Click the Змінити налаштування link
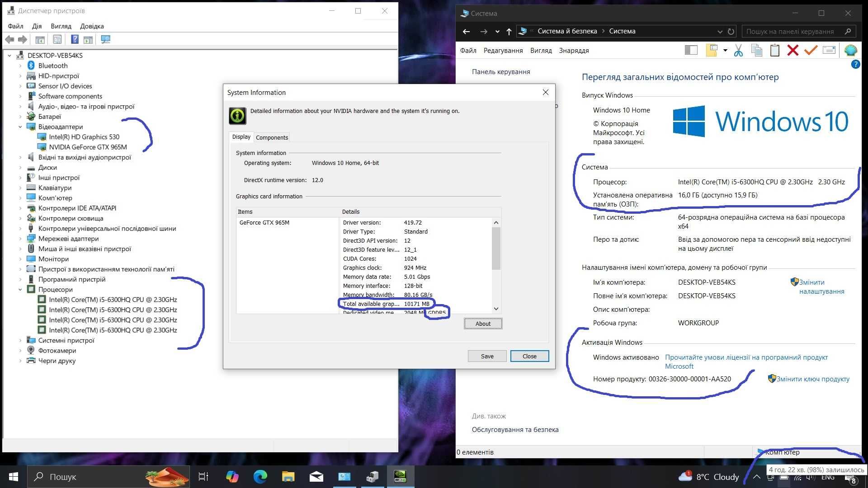This screenshot has width=868, height=488. (821, 287)
